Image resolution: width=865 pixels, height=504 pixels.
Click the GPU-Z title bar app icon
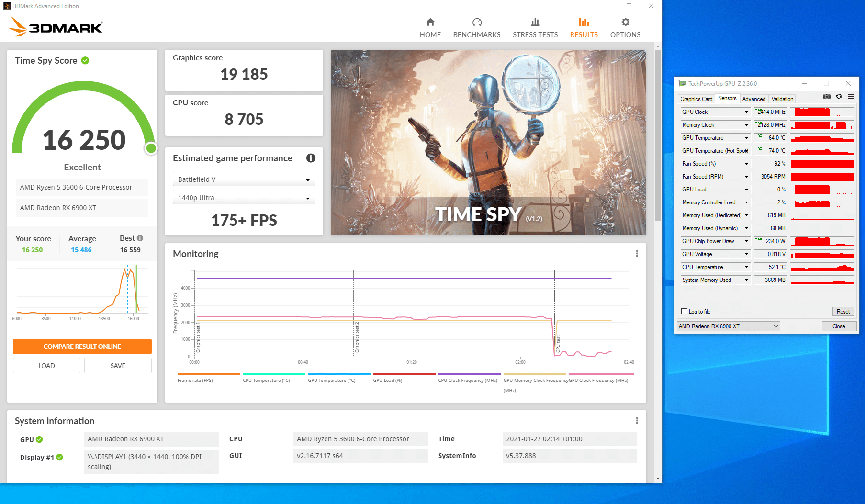pyautogui.click(x=682, y=83)
